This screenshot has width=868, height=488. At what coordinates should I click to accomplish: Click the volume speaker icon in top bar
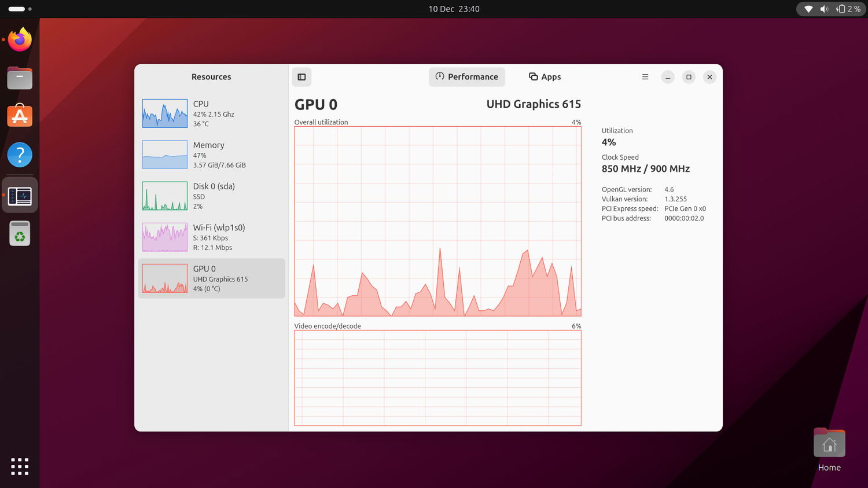tap(824, 9)
